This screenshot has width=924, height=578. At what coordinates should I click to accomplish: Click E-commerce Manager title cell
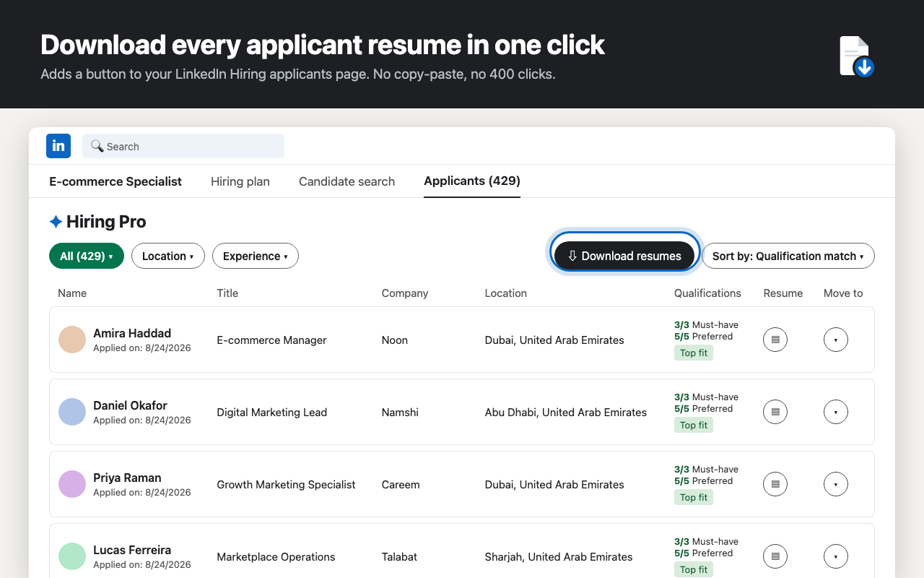[271, 340]
